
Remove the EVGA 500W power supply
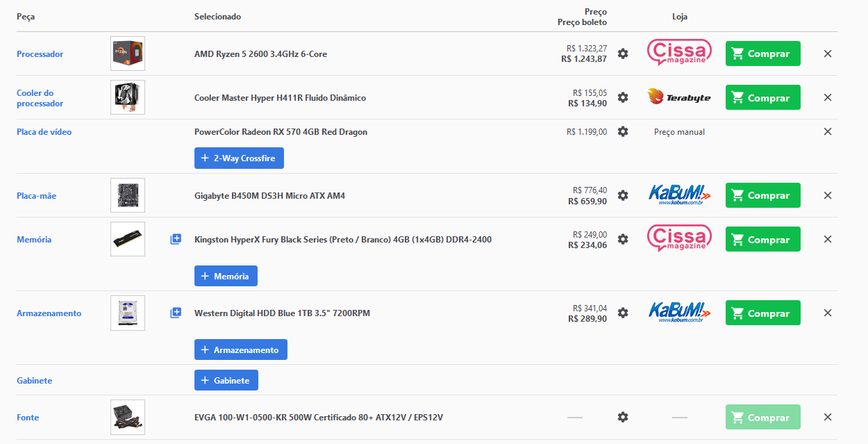coord(828,417)
